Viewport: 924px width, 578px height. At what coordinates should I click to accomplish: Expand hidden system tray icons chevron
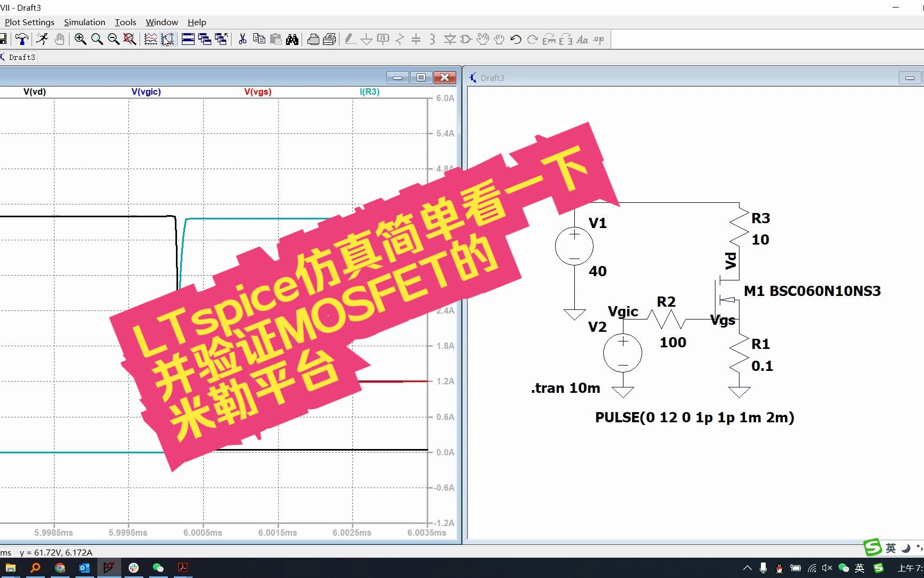(x=748, y=568)
